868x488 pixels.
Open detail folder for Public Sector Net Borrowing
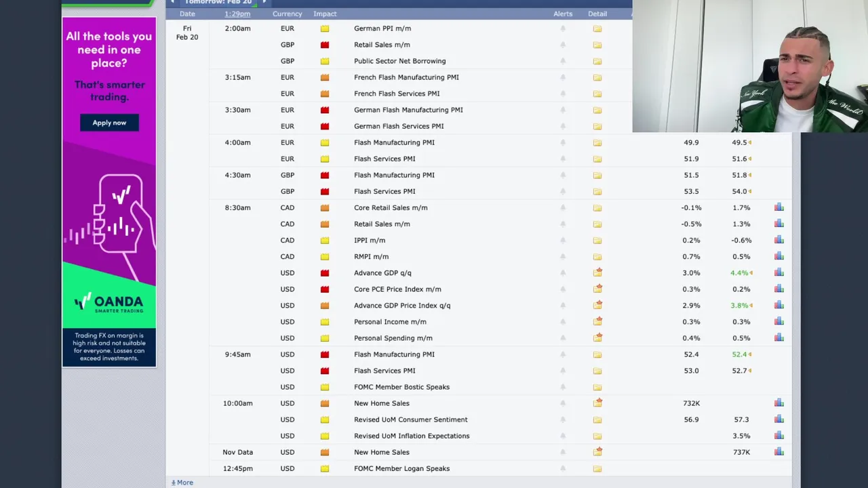click(x=597, y=61)
